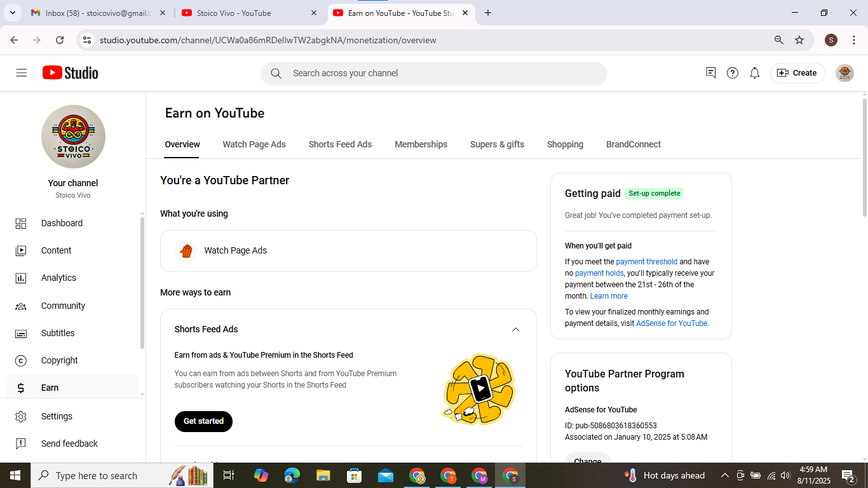Image resolution: width=868 pixels, height=488 pixels.
Task: Click the Learn more link
Action: point(609,296)
